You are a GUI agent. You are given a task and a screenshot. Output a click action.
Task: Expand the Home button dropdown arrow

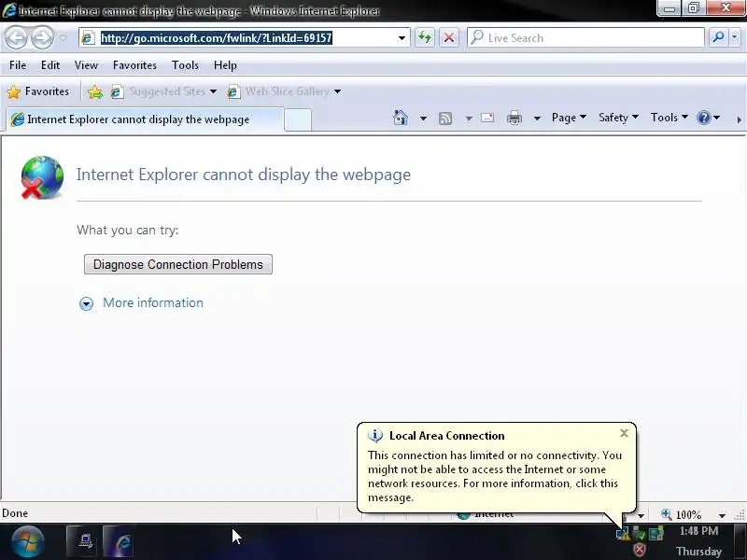pos(423,119)
